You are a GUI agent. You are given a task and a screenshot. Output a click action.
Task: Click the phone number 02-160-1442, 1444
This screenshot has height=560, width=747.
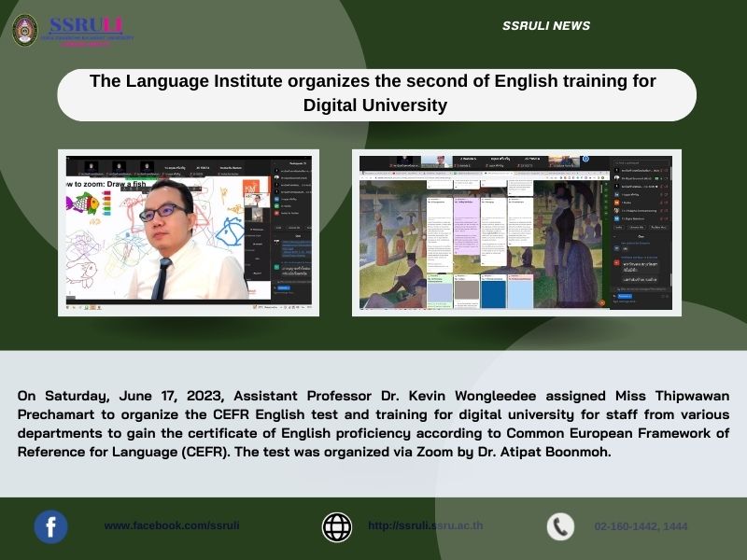tap(641, 526)
